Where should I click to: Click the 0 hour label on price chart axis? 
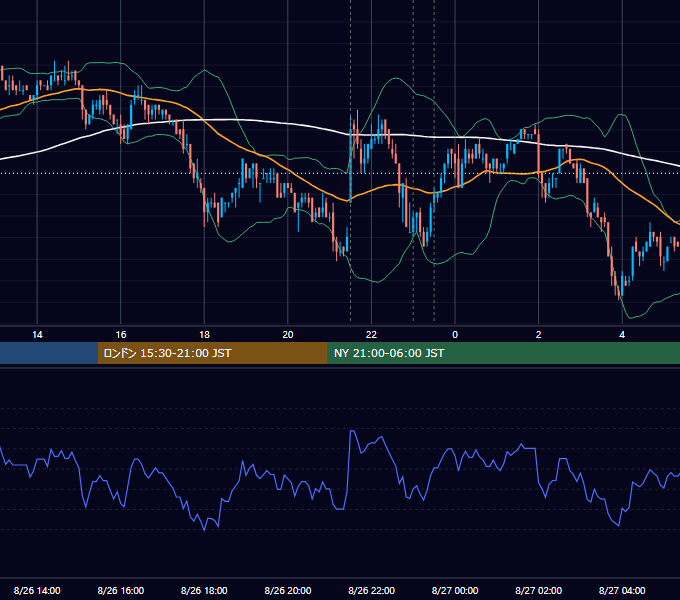point(455,335)
